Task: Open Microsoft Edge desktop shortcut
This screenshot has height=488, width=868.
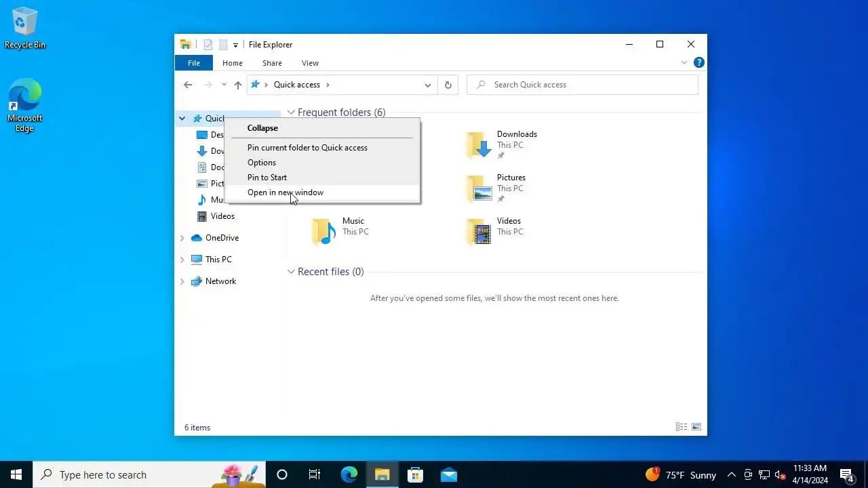Action: [25, 106]
